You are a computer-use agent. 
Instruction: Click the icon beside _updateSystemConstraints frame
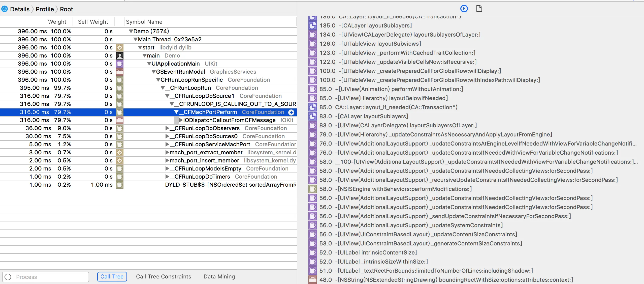point(313,225)
